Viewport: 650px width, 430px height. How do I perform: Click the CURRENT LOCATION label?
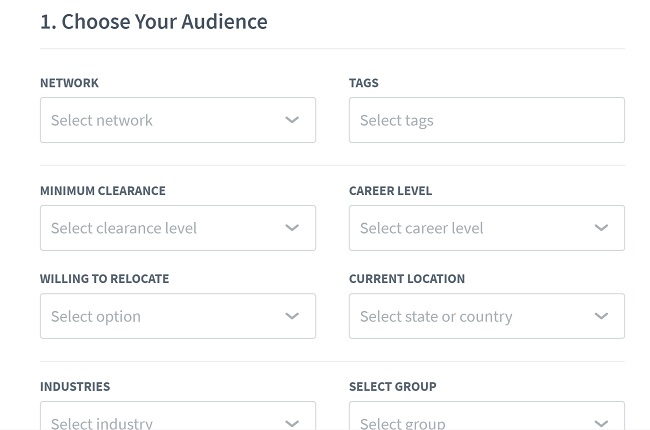click(407, 279)
